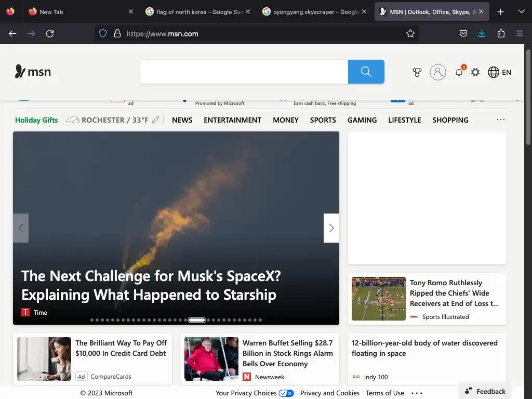Click the Firefox View icon
532x399 pixels.
point(10,11)
